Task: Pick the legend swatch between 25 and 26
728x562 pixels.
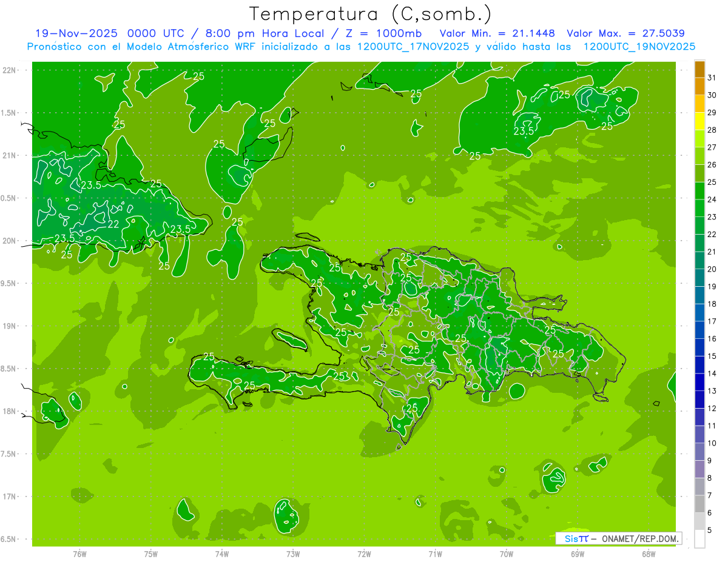Action: click(x=699, y=173)
